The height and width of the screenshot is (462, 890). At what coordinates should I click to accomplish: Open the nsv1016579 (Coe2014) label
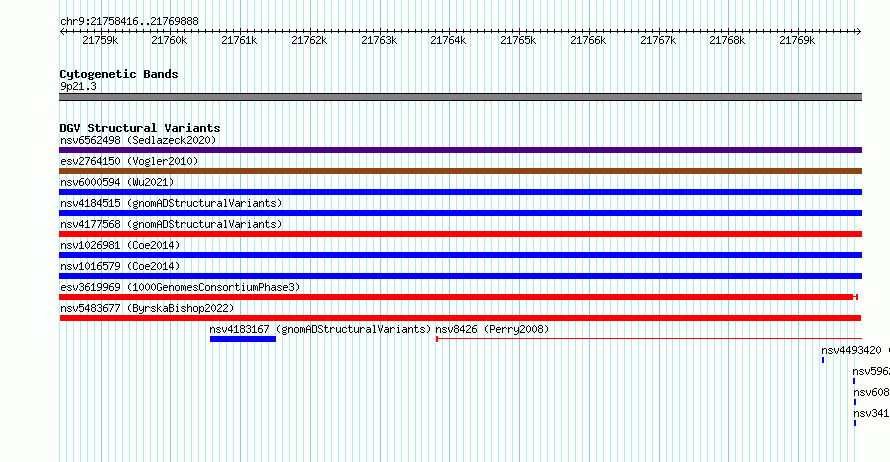point(120,266)
